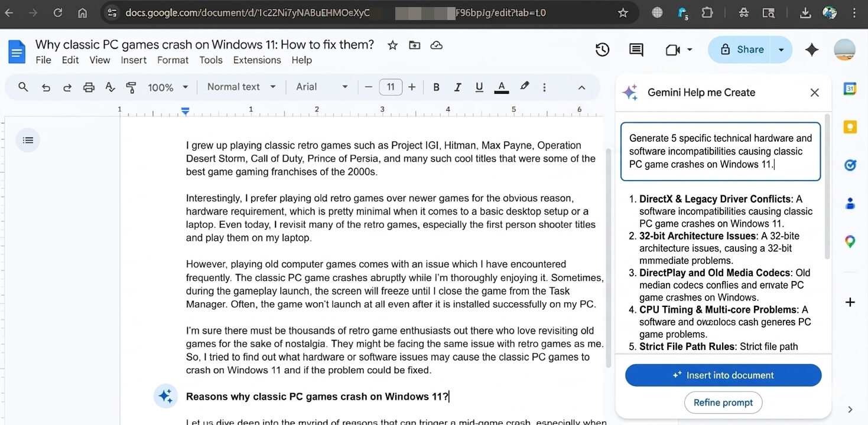Open the Normal text styles dropdown
The height and width of the screenshot is (425, 868).
240,86
